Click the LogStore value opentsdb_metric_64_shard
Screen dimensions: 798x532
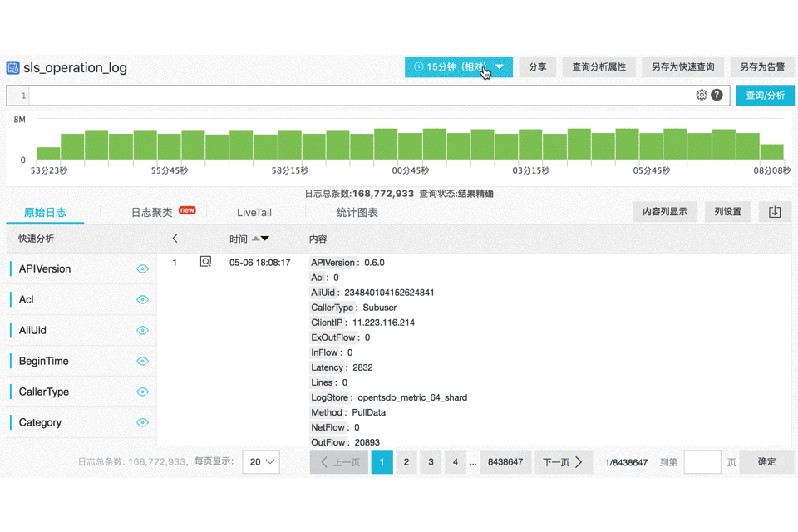pos(412,397)
